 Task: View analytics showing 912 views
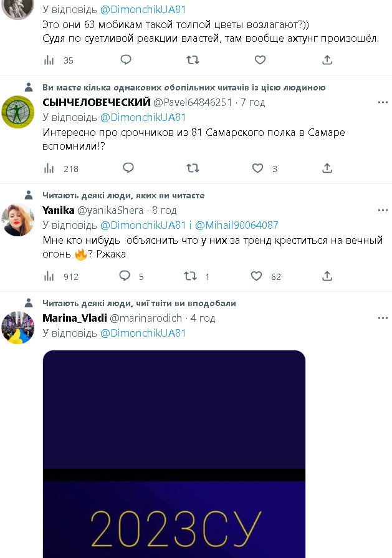coord(61,277)
